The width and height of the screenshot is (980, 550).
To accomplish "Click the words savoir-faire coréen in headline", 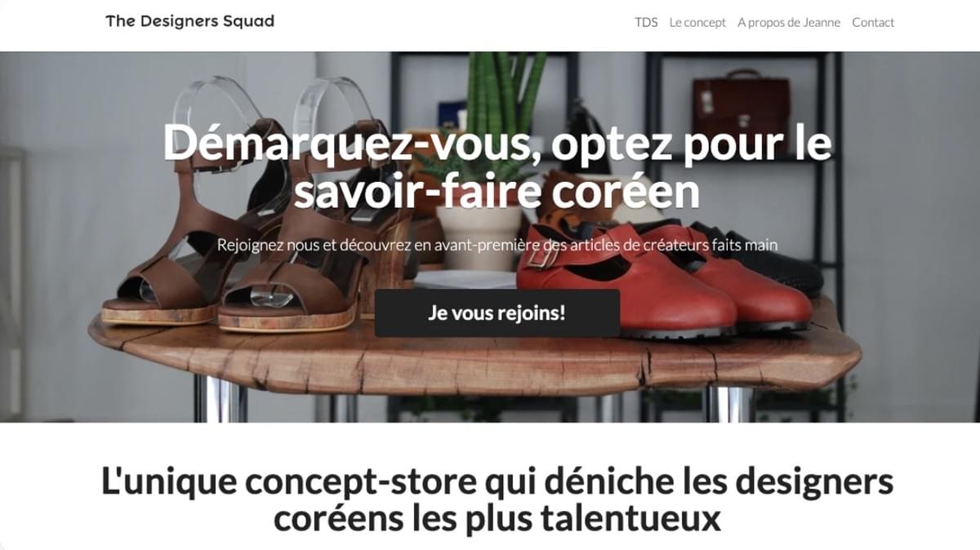I will pyautogui.click(x=497, y=193).
